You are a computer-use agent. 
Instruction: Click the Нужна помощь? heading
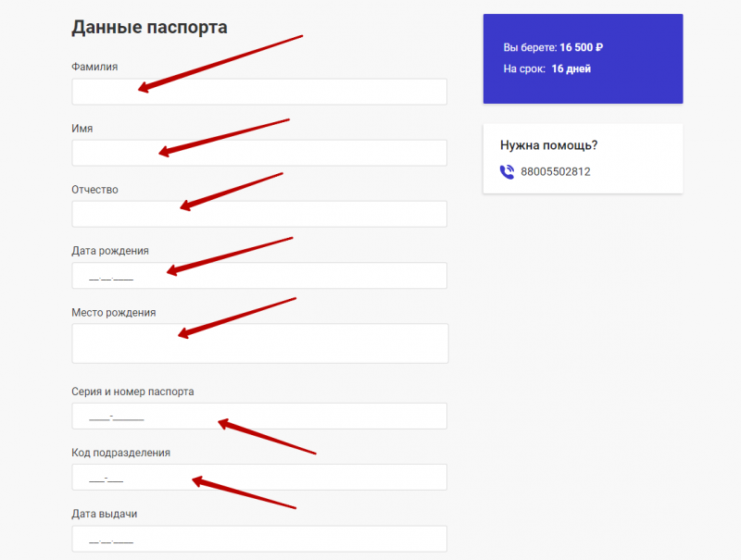[x=548, y=145]
